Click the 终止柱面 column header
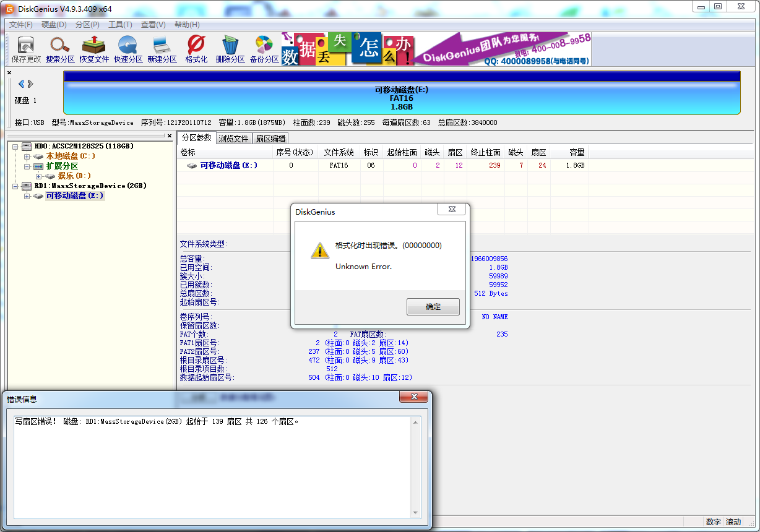 [x=486, y=152]
